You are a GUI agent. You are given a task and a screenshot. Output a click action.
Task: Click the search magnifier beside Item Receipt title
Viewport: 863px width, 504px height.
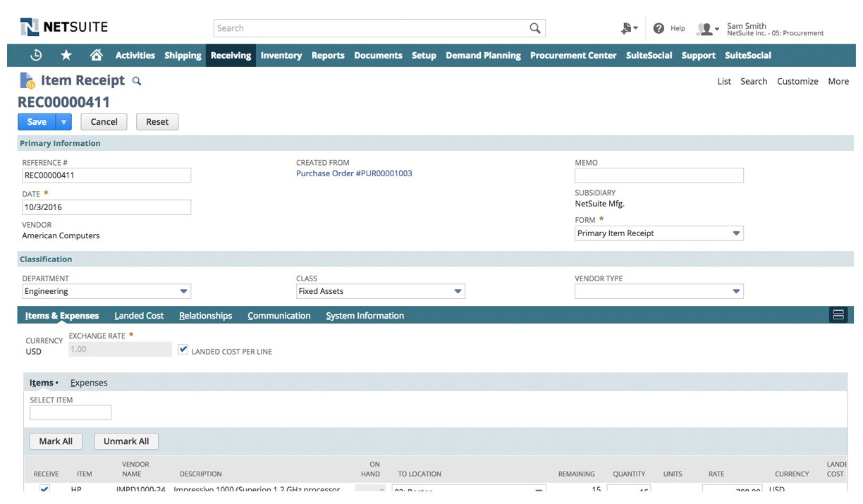[x=137, y=81]
